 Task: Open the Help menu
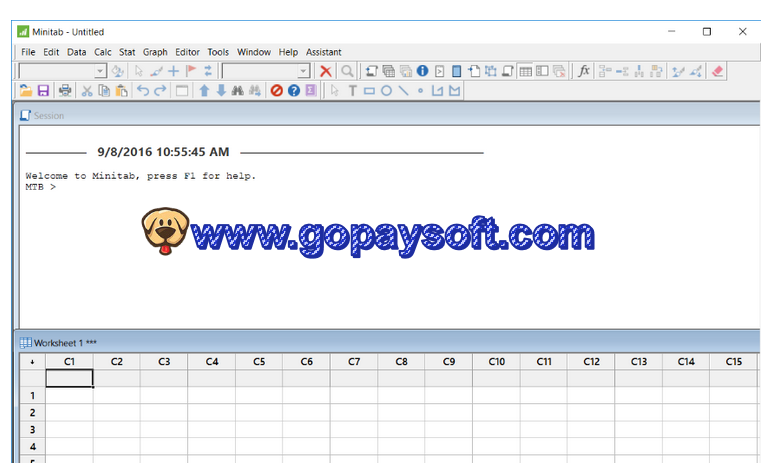pos(288,52)
